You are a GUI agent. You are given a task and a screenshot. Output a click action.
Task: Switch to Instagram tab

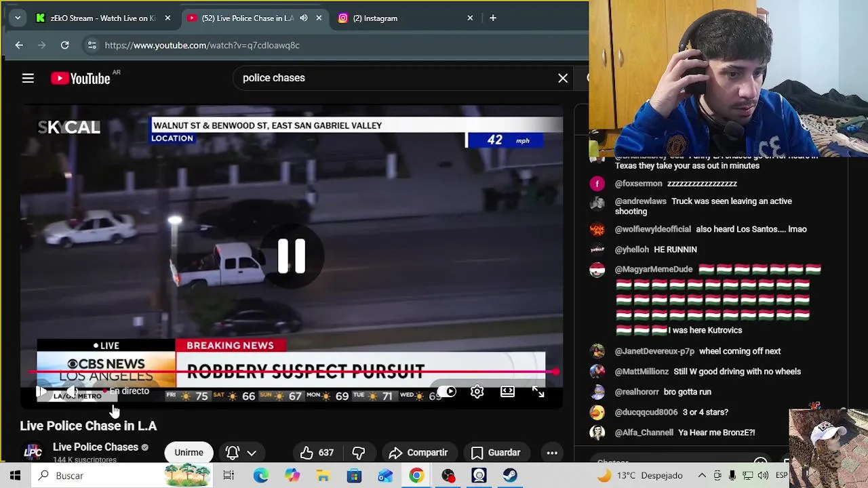tap(407, 18)
